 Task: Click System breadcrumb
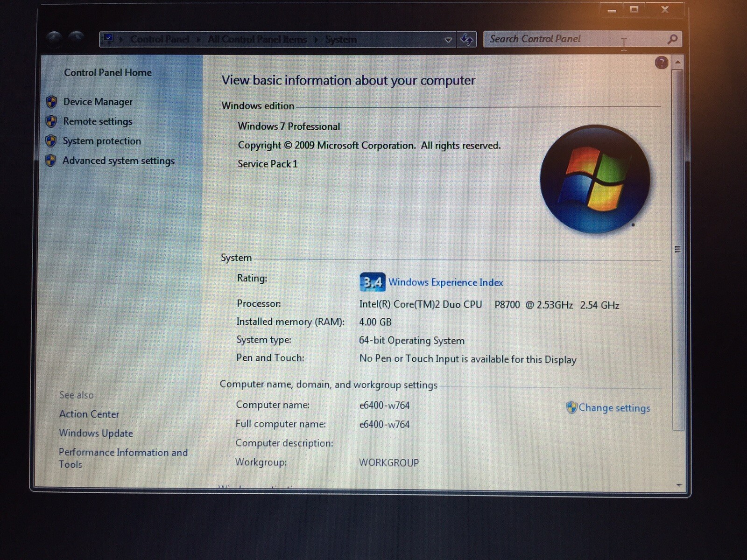pyautogui.click(x=341, y=40)
